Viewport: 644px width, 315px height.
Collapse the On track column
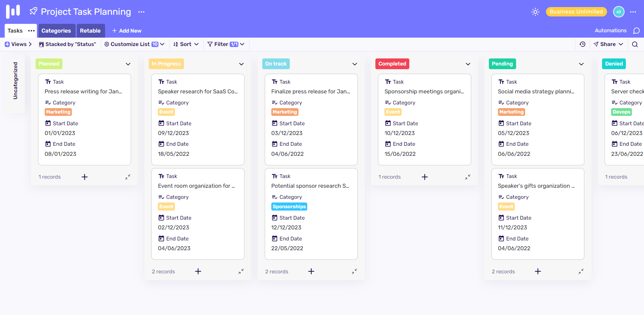click(354, 271)
